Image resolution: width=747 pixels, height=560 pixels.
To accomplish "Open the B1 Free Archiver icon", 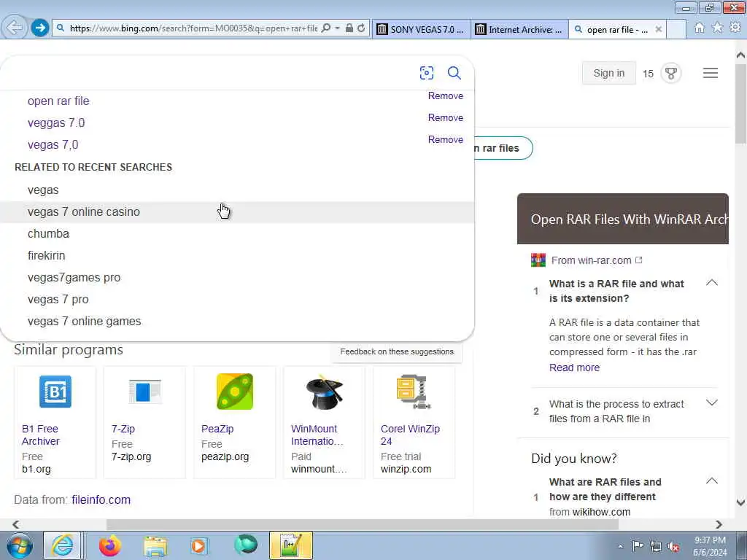I will tap(55, 392).
